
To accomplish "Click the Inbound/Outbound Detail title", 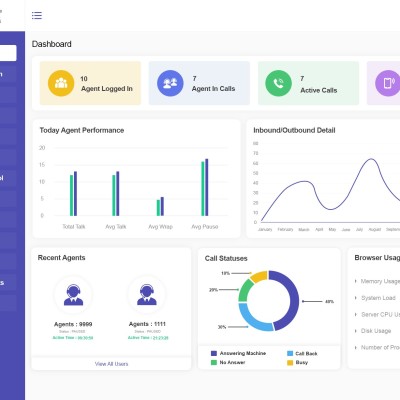I will (294, 130).
